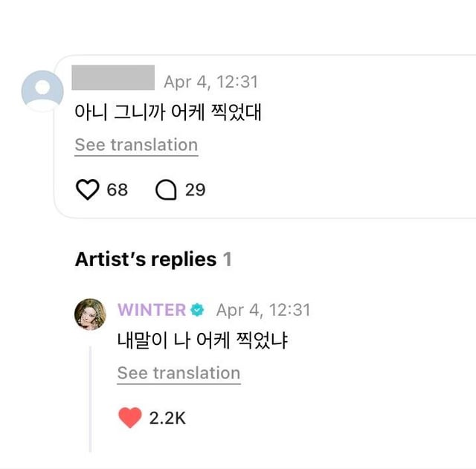Click the 2.2K likes count on reply
The image size is (476, 469).
[167, 418]
